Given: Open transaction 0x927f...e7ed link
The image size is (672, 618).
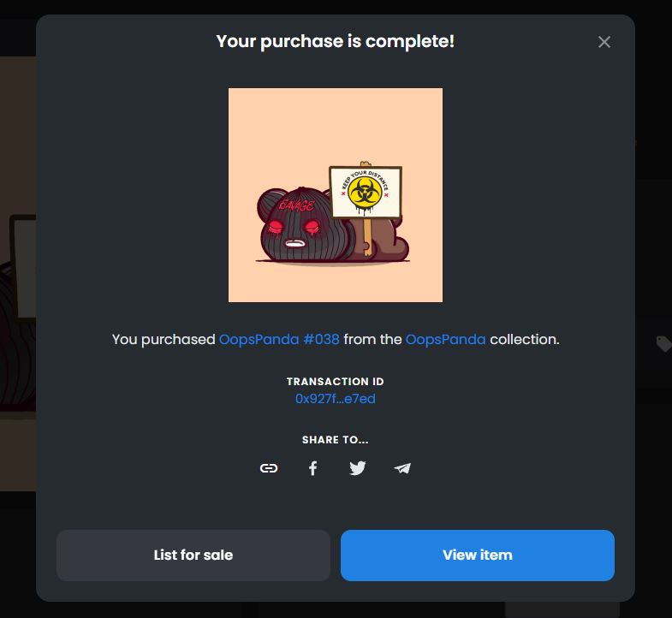Looking at the screenshot, I should click(x=336, y=399).
